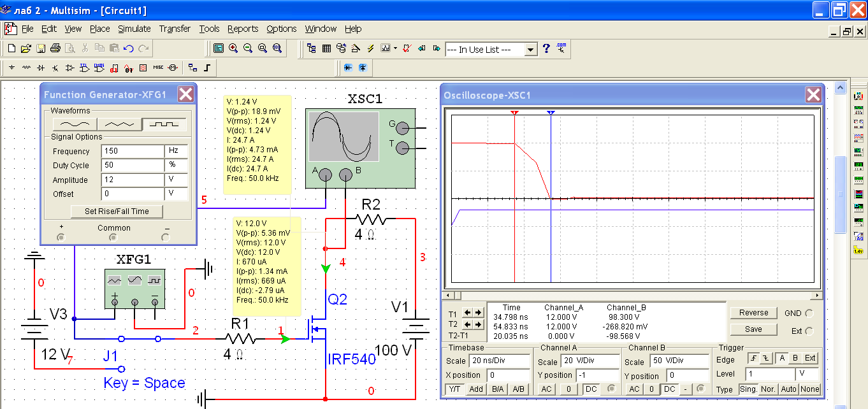The width and height of the screenshot is (868, 409).
Task: Toggle Channel A AC coupling
Action: point(547,389)
